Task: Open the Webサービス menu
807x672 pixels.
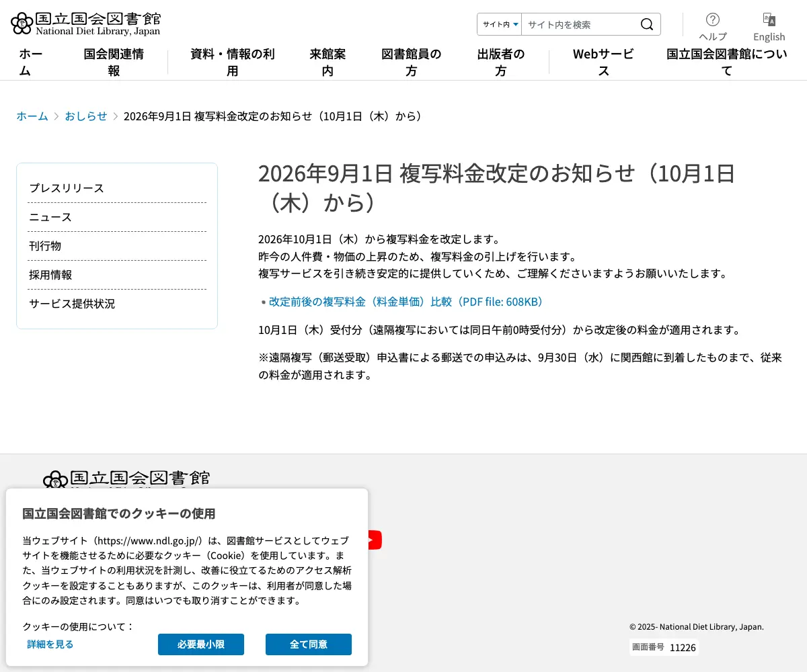Action: 603,62
